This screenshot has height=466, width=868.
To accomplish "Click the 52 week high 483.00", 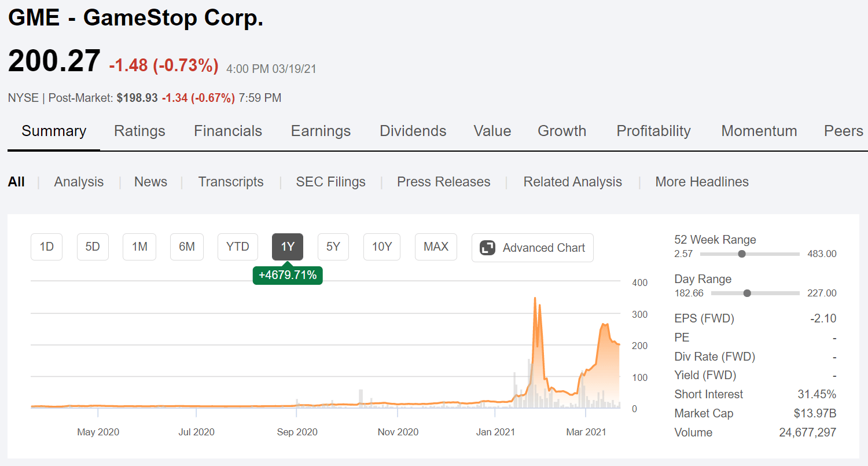I will 822,254.
